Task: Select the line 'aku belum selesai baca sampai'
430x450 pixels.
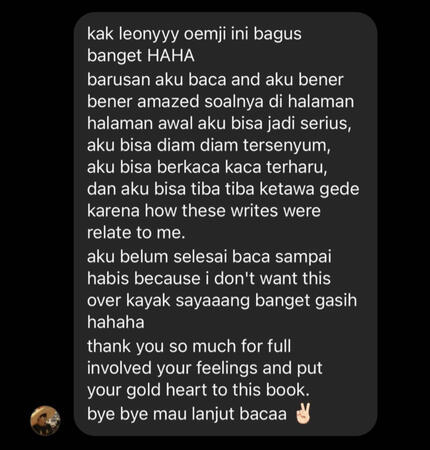Action: point(209,257)
